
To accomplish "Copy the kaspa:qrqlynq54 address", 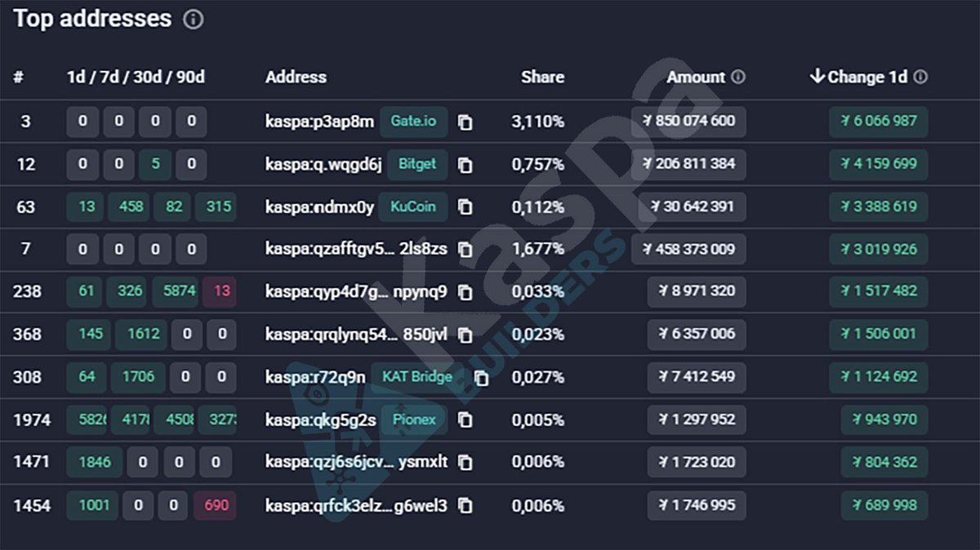I will tap(465, 335).
